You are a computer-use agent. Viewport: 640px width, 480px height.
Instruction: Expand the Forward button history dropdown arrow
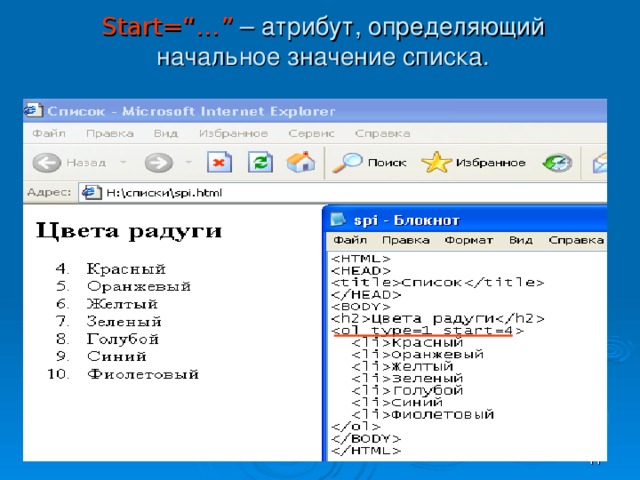[188, 163]
